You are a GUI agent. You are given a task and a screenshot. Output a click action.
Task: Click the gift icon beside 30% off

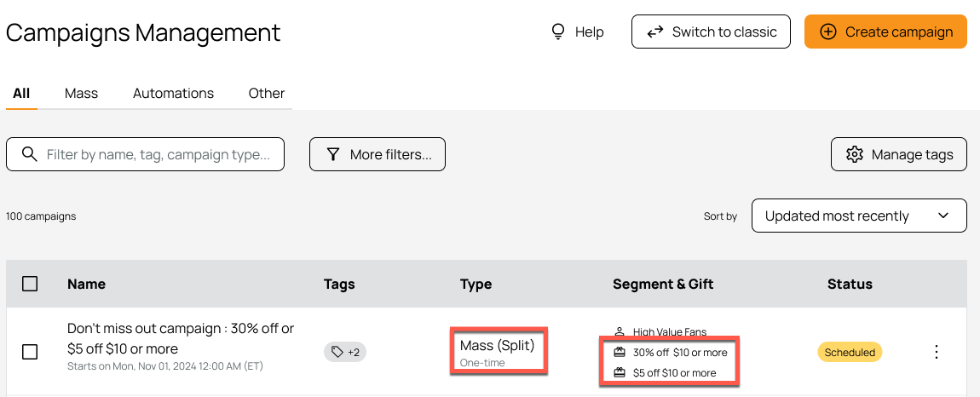point(620,353)
